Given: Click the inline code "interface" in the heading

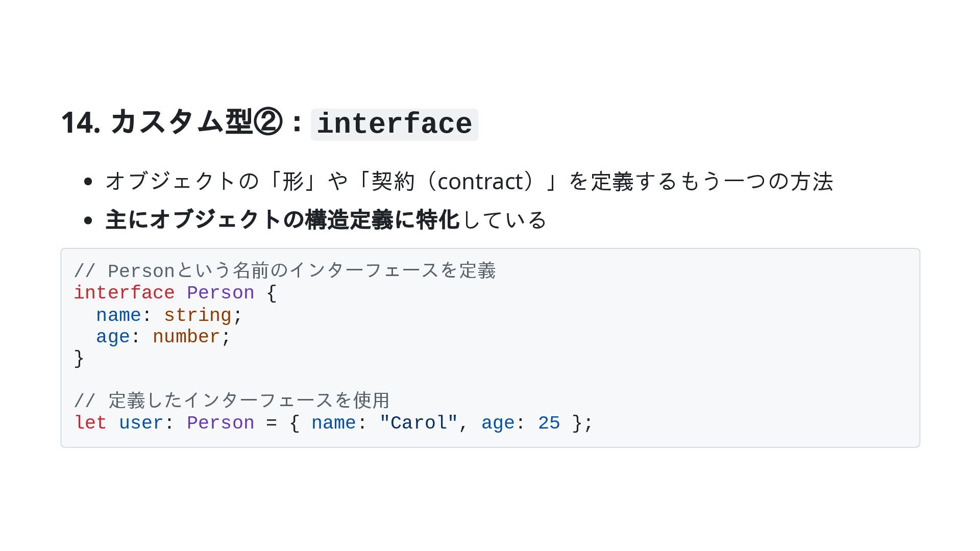Looking at the screenshot, I should [x=394, y=124].
